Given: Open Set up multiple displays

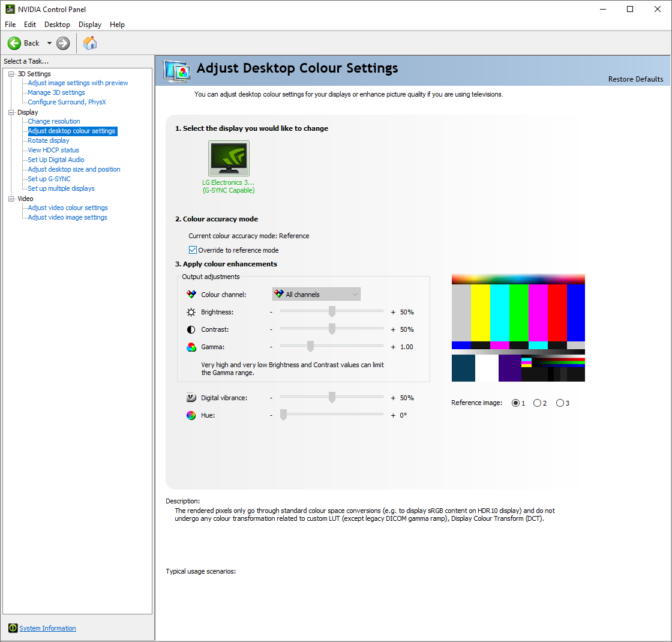Looking at the screenshot, I should point(61,188).
